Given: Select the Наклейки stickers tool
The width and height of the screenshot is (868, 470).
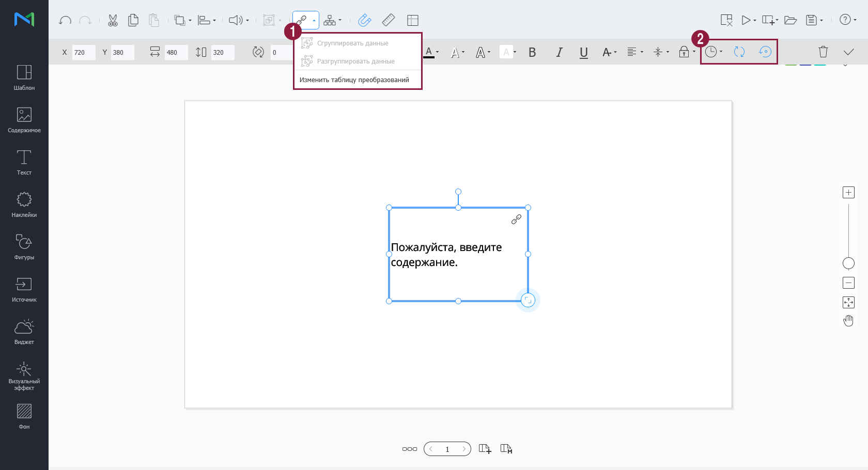Looking at the screenshot, I should pyautogui.click(x=24, y=205).
